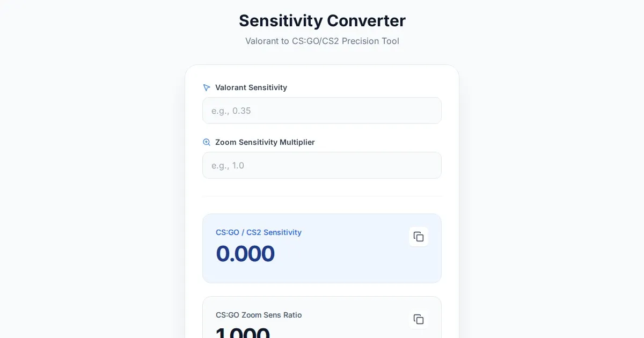Click the "Valorant Sensitivity" field label
This screenshot has width=644, height=338.
(x=251, y=87)
